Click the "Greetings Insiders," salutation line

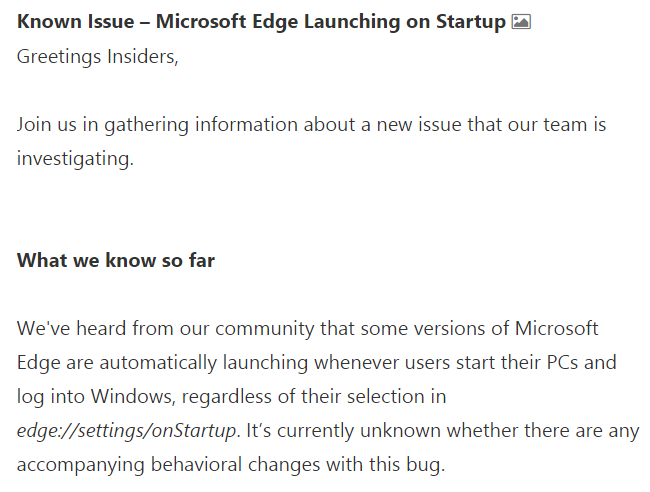(x=97, y=56)
